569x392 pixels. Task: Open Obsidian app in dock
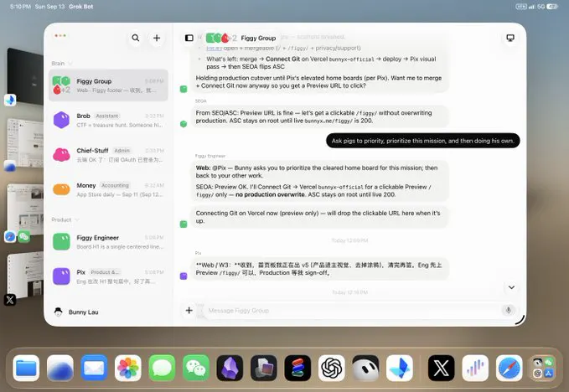230,368
